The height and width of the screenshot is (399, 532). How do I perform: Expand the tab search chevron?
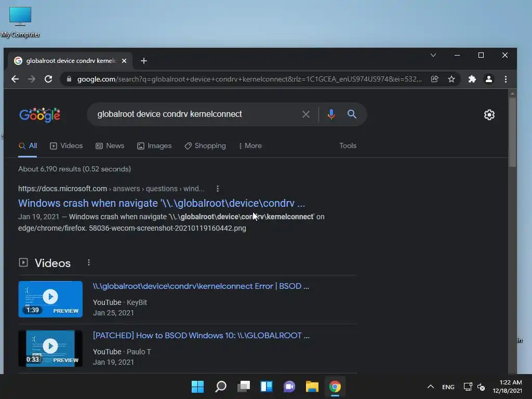pyautogui.click(x=433, y=55)
